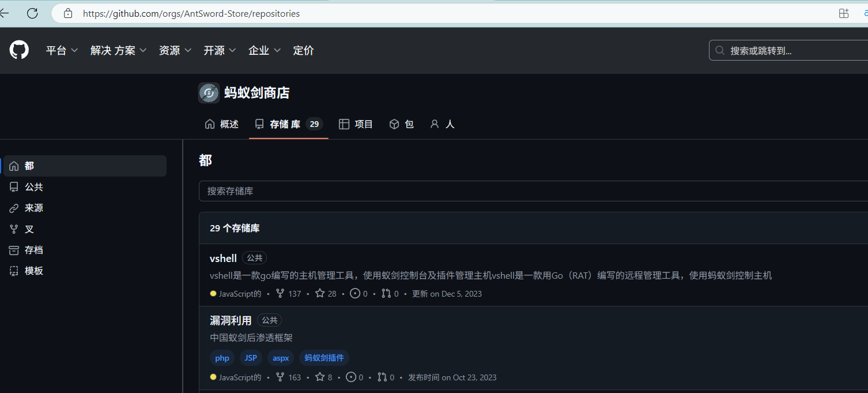This screenshot has width=868, height=393.
Task: Open the vshell repository link
Action: pos(223,258)
